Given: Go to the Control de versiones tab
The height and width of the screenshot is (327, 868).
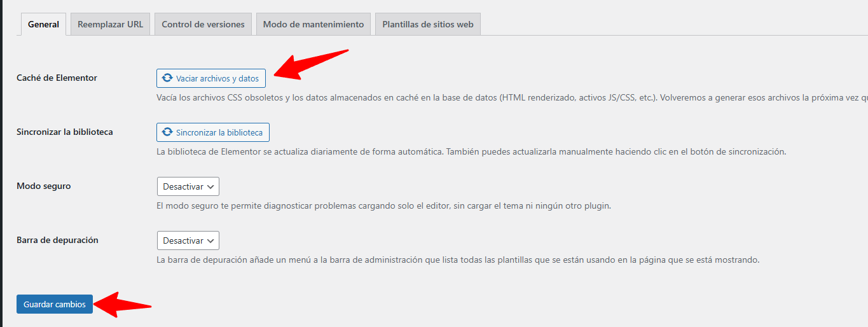Looking at the screenshot, I should pyautogui.click(x=203, y=24).
